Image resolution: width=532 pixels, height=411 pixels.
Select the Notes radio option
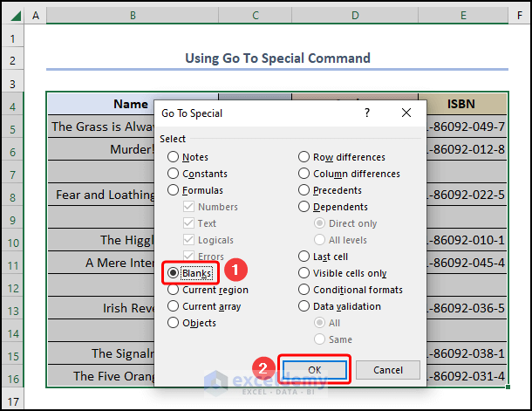(174, 157)
